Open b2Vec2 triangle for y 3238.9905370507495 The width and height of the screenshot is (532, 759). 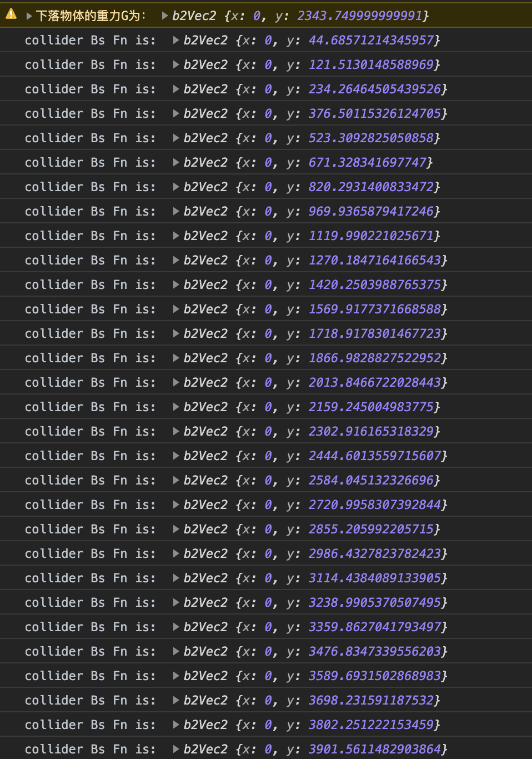(x=176, y=602)
